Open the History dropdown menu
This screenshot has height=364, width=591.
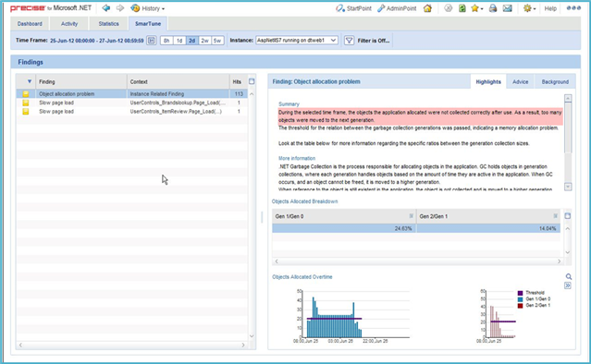[147, 8]
